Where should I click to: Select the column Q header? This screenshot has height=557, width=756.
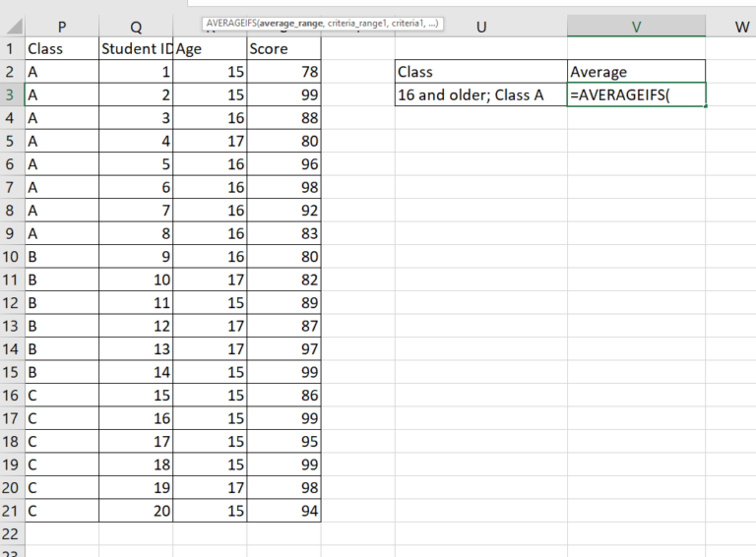[x=136, y=27]
